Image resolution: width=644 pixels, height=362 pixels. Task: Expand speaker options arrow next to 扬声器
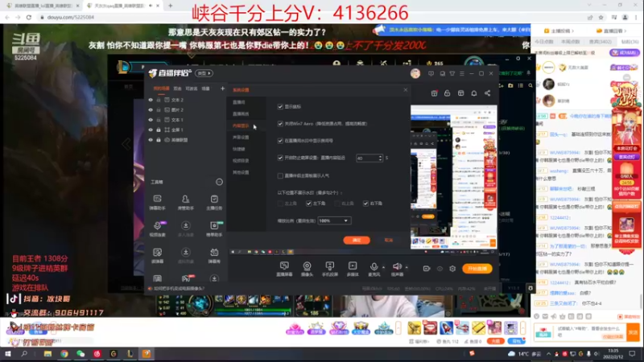pyautogui.click(x=407, y=267)
